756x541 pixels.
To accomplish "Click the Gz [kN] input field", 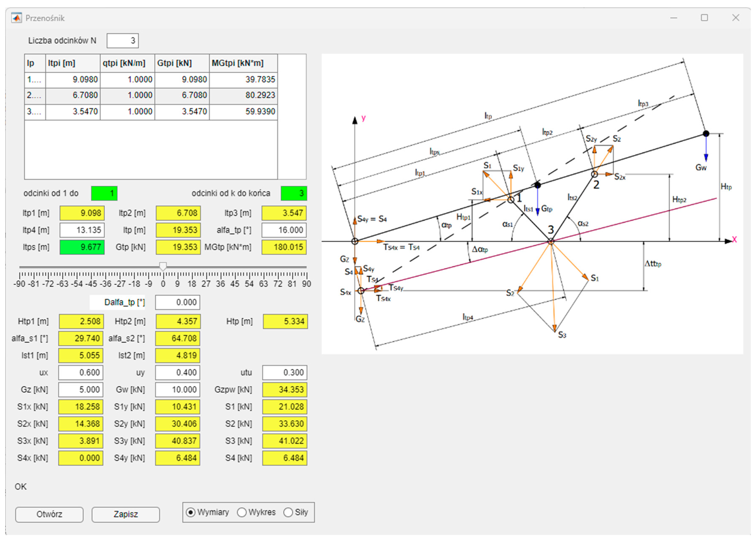I will click(81, 389).
